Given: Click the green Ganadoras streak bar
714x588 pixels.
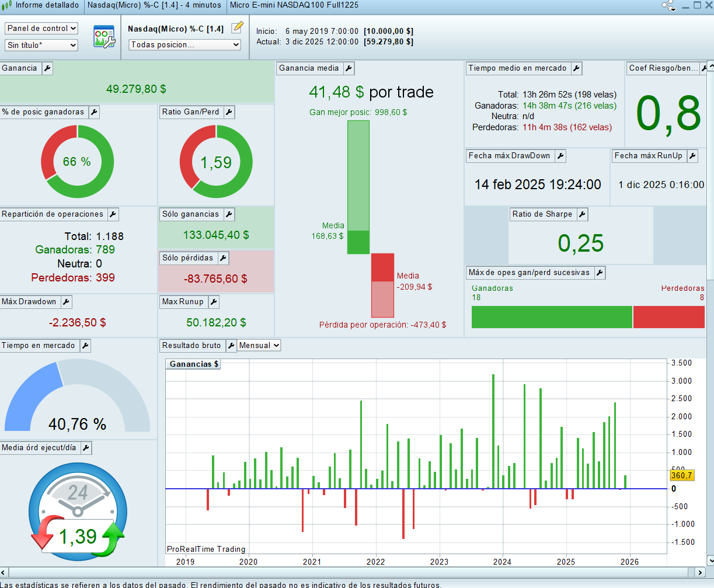Looking at the screenshot, I should coord(551,317).
